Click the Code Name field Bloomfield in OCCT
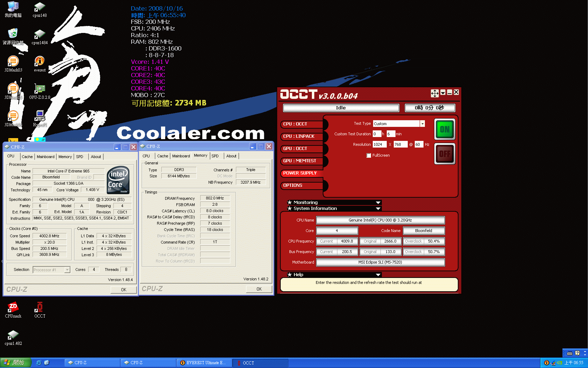588x368 pixels. [x=423, y=231]
